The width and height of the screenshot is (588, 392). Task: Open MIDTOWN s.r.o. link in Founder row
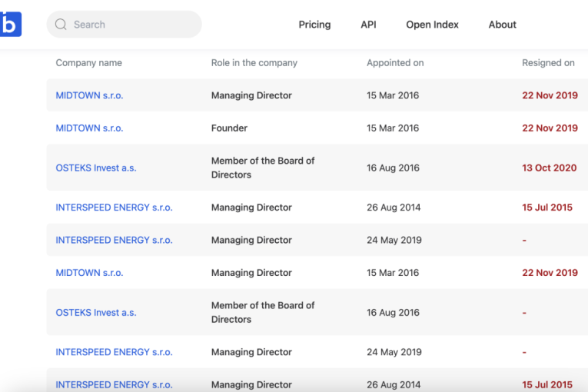pos(89,128)
